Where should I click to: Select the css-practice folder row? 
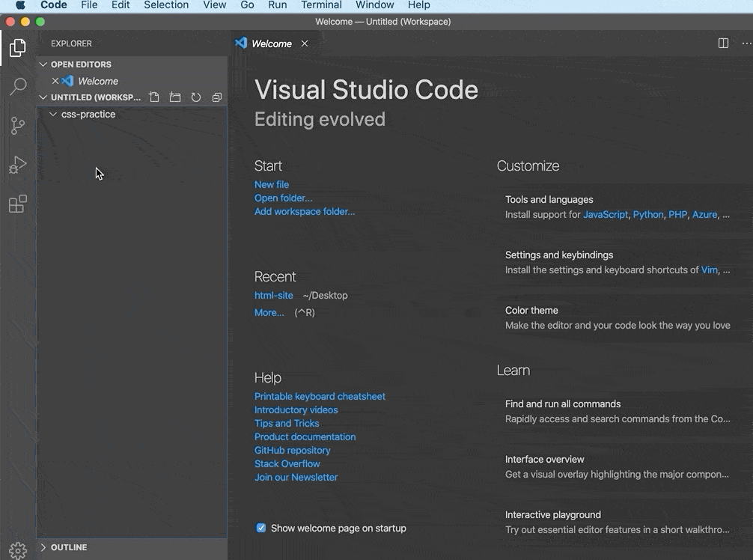tap(132, 114)
